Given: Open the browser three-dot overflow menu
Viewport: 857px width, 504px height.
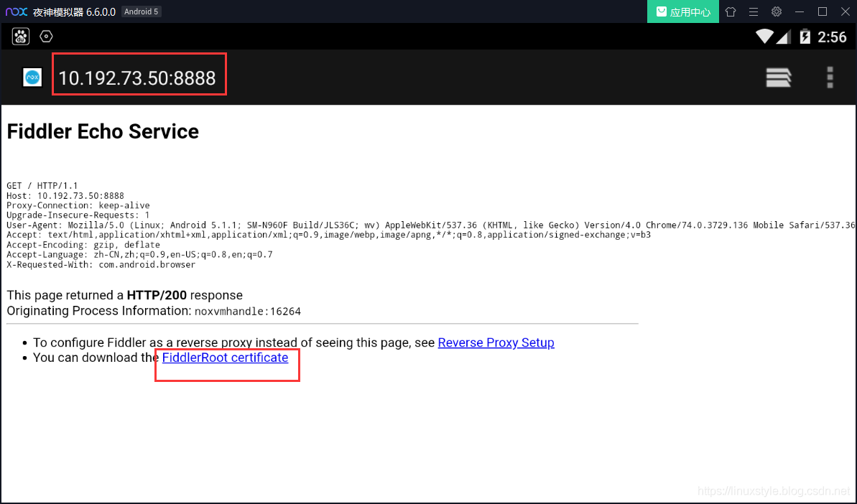Looking at the screenshot, I should tap(830, 78).
